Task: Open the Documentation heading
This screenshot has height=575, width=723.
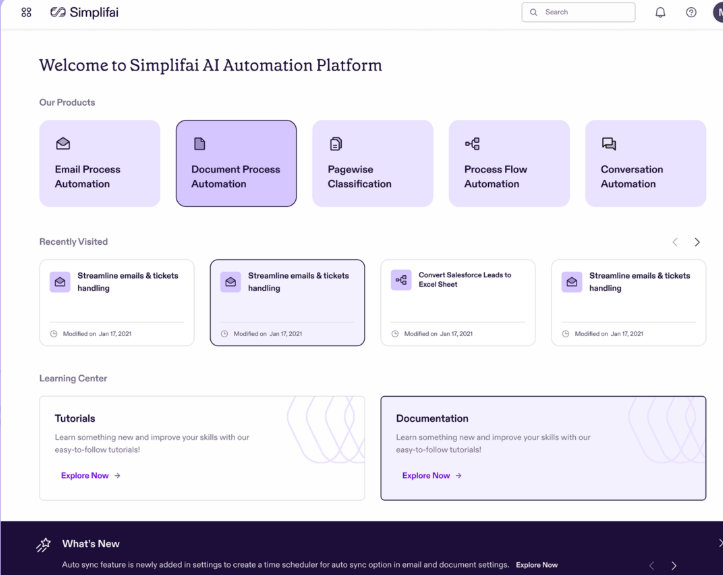Action: 432,418
